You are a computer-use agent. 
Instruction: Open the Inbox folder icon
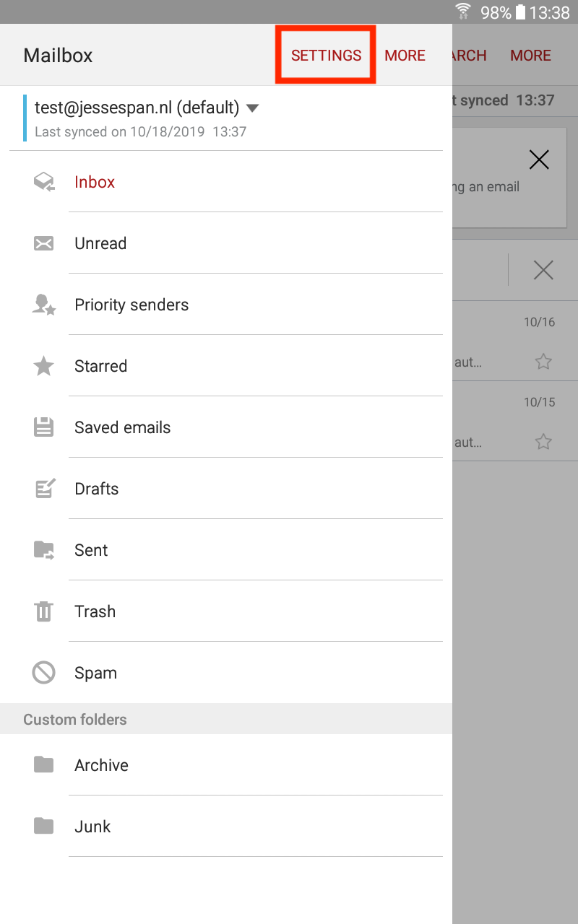point(44,182)
